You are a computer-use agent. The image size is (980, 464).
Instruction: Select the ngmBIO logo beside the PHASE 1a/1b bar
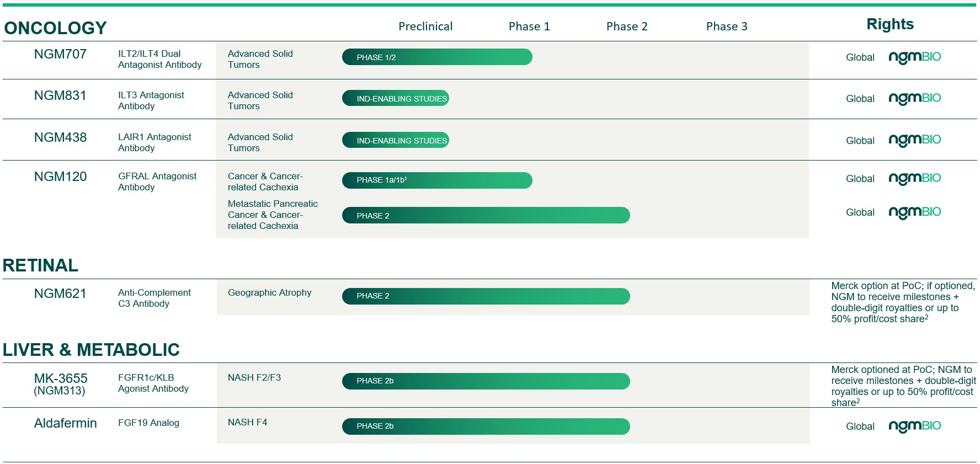tap(914, 179)
